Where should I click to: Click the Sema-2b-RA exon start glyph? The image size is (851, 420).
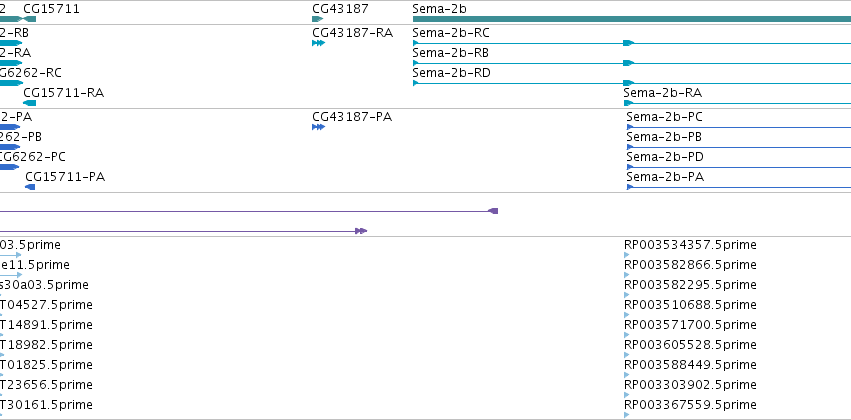[x=628, y=103]
